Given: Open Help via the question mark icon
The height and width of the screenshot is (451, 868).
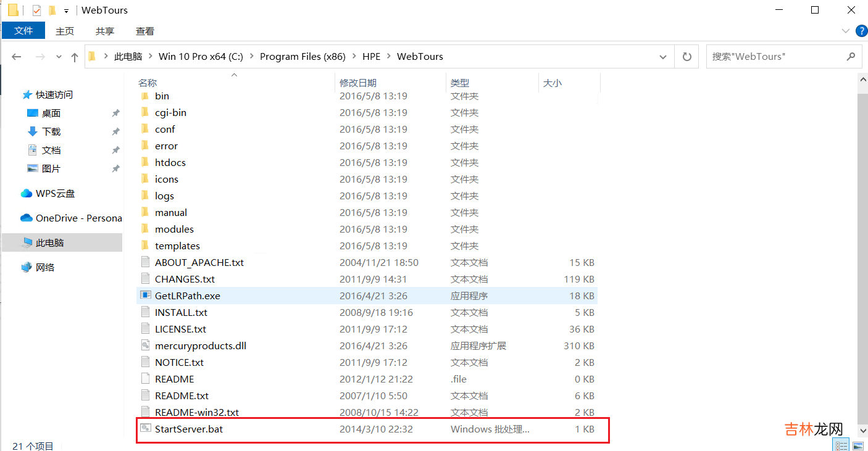Looking at the screenshot, I should [x=862, y=30].
